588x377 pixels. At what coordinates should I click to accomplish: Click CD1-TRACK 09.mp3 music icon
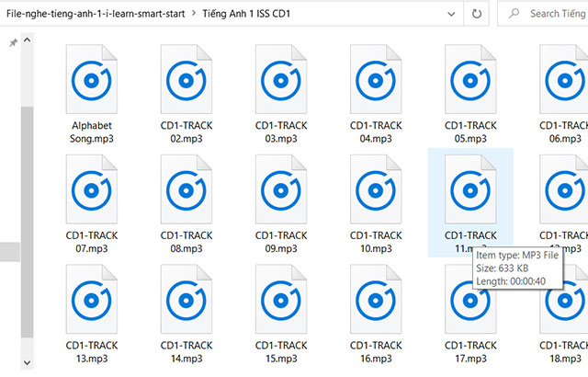pos(281,188)
